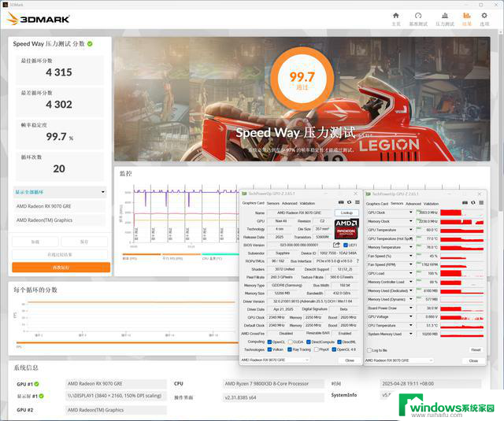
Task: Take screenshot icon in GPU-Z Graphics Card window
Action: click(341, 202)
